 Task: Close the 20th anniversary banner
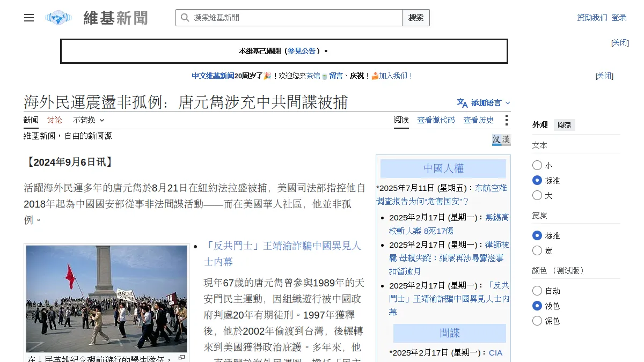[x=604, y=76]
